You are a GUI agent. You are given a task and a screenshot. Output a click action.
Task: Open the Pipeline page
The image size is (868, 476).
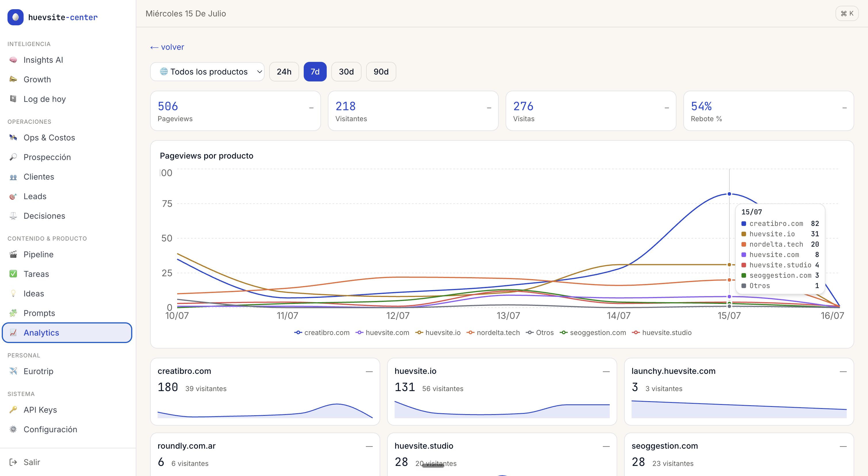pyautogui.click(x=67, y=254)
